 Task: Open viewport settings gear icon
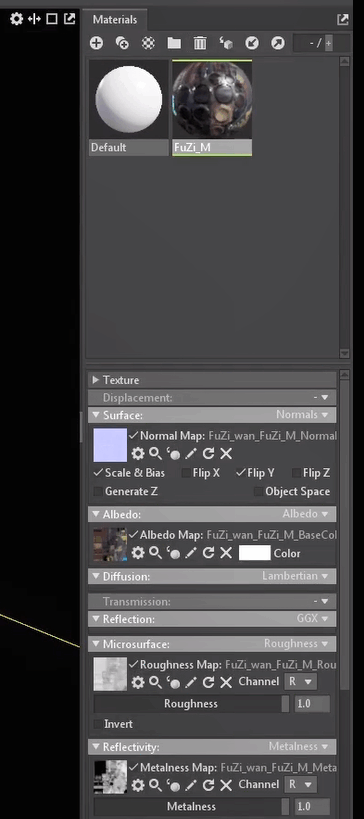(17, 19)
